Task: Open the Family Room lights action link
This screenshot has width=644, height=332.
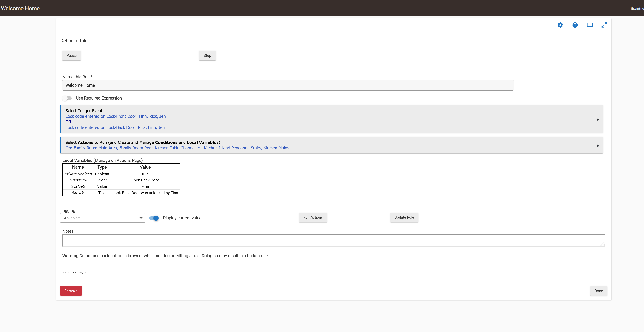Action: pyautogui.click(x=177, y=148)
